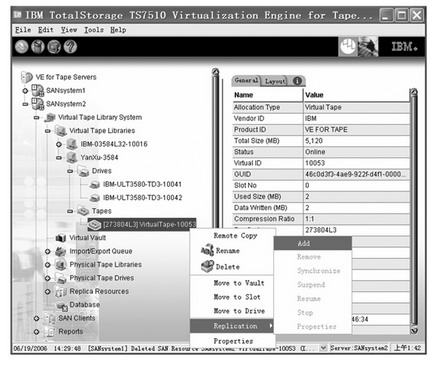Click the Database icon in tree

coord(62,305)
